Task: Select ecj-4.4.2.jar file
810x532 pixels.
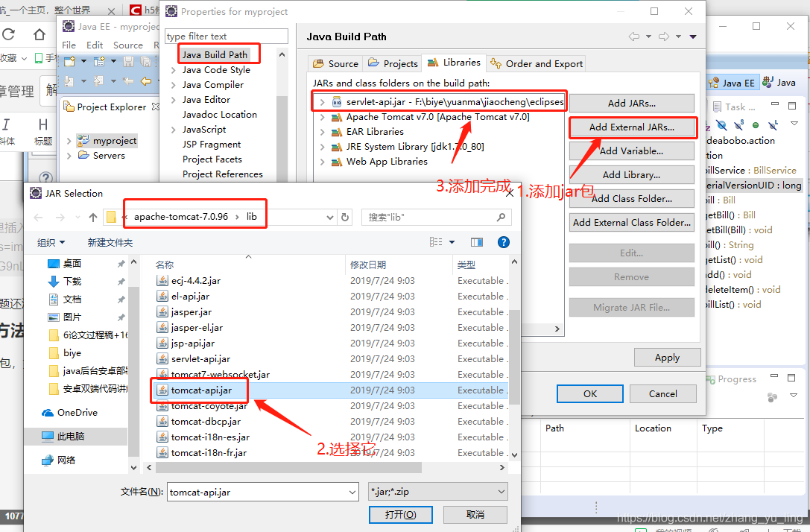Action: coord(196,281)
